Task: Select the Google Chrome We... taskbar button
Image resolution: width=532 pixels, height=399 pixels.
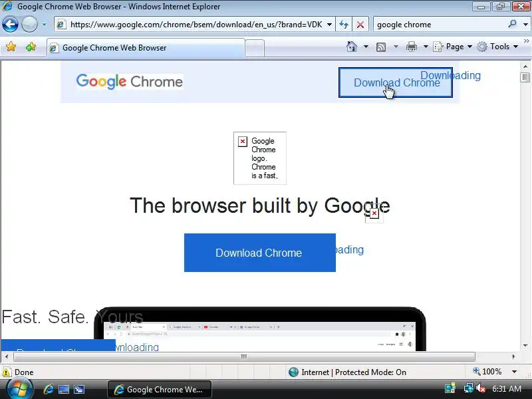Action: [x=160, y=390]
